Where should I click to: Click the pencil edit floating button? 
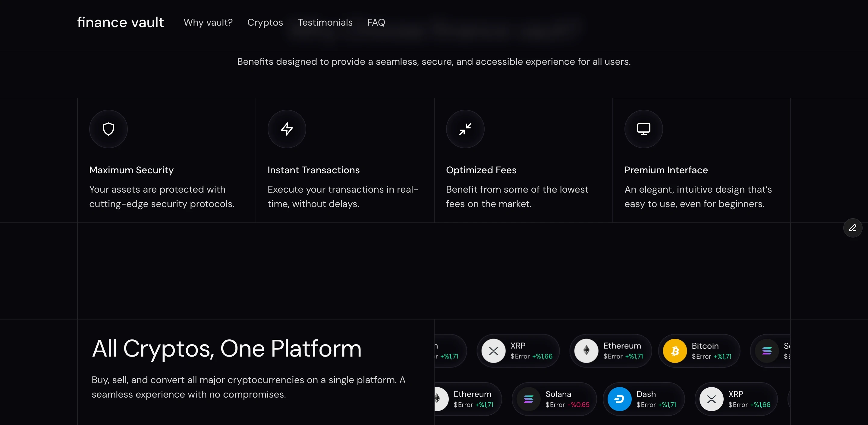pos(853,228)
